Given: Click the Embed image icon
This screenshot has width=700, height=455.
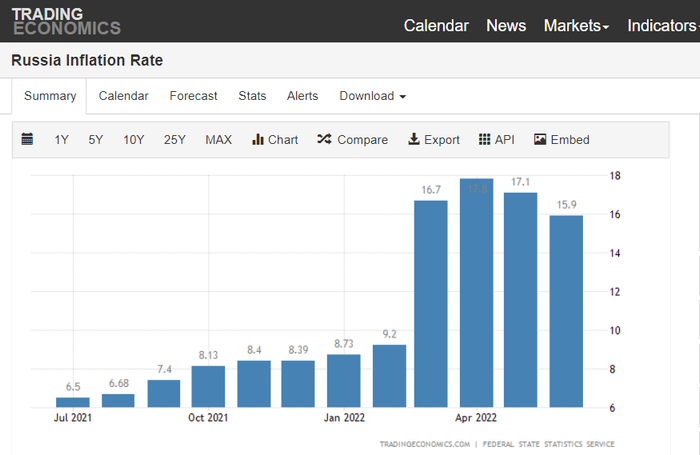Looking at the screenshot, I should (540, 140).
